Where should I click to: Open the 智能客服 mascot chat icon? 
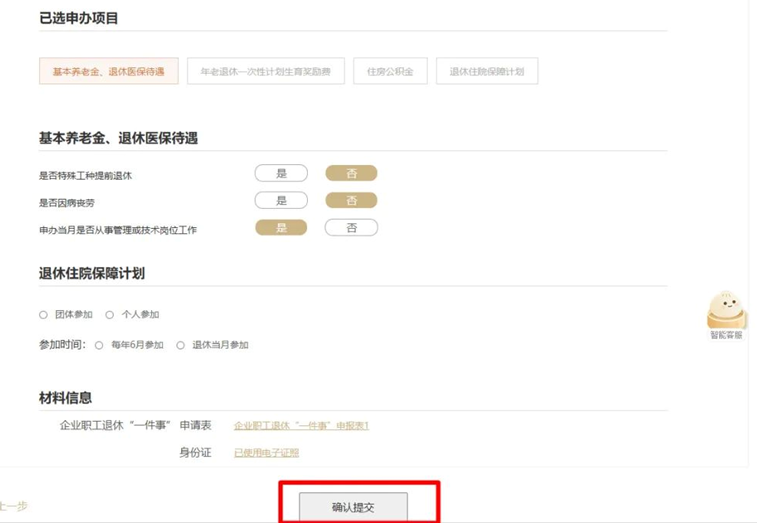(x=726, y=309)
